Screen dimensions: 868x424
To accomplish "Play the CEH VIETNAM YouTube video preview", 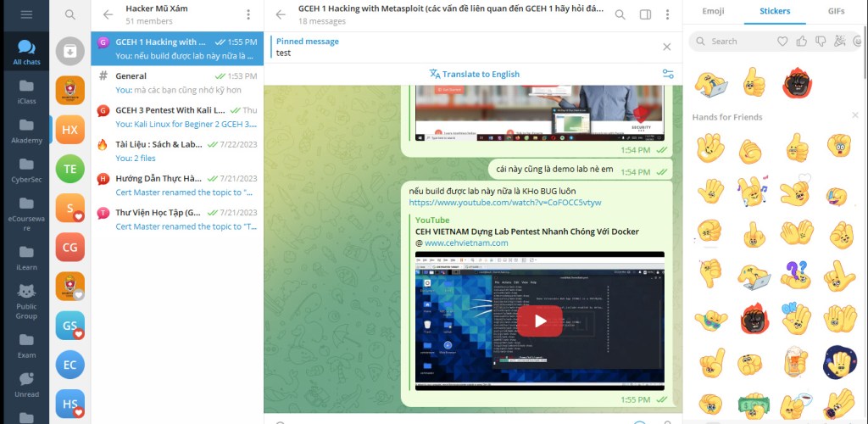I will pos(539,321).
